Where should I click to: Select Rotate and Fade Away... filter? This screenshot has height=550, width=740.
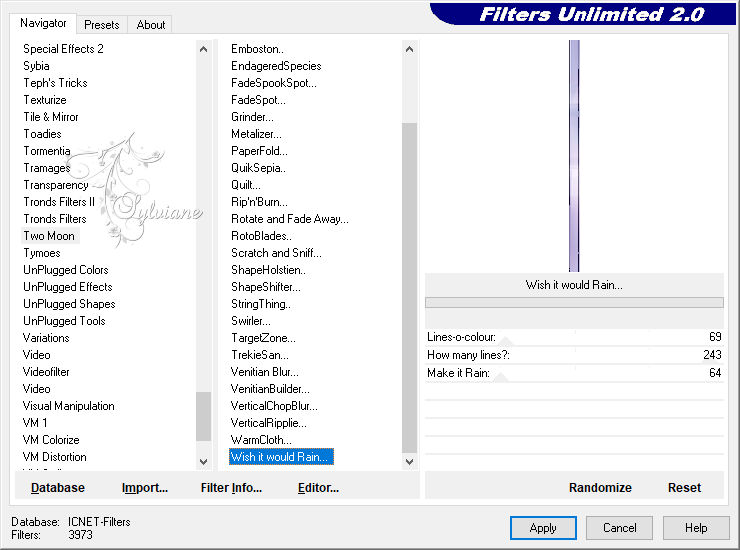tap(290, 219)
